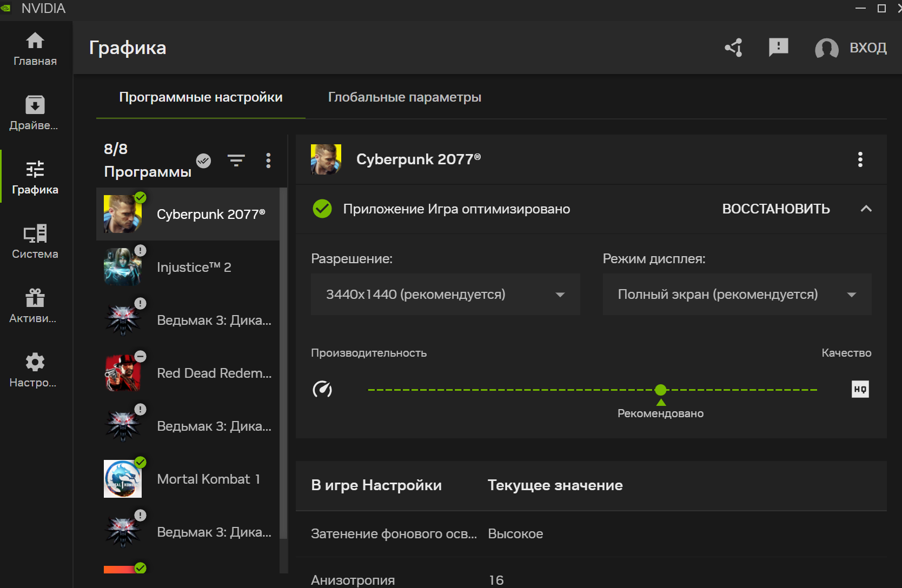The image size is (902, 588).
Task: Click the Mortal Kombat 1 thumbnail
Action: coord(123,479)
